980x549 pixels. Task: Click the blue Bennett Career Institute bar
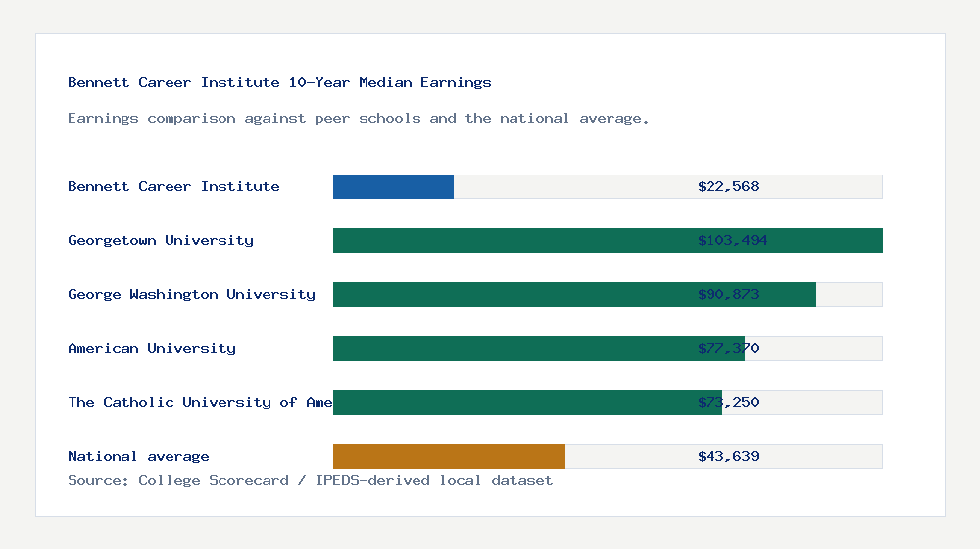[393, 187]
